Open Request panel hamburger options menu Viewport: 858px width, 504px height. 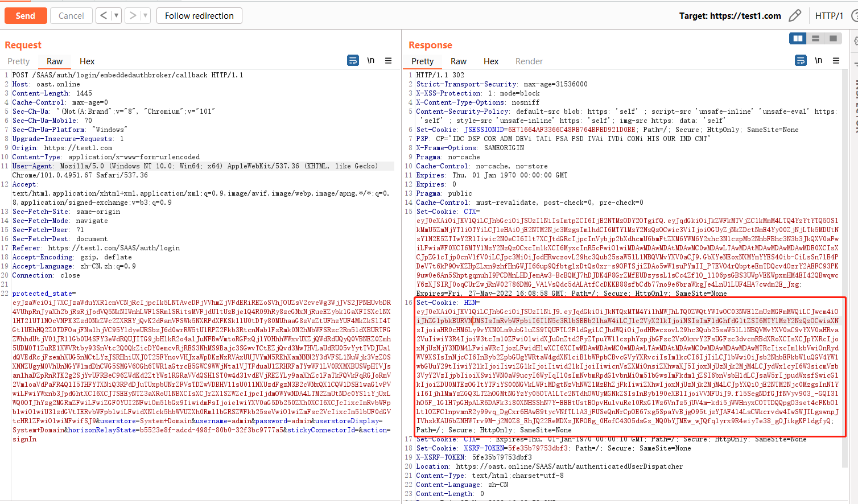388,60
